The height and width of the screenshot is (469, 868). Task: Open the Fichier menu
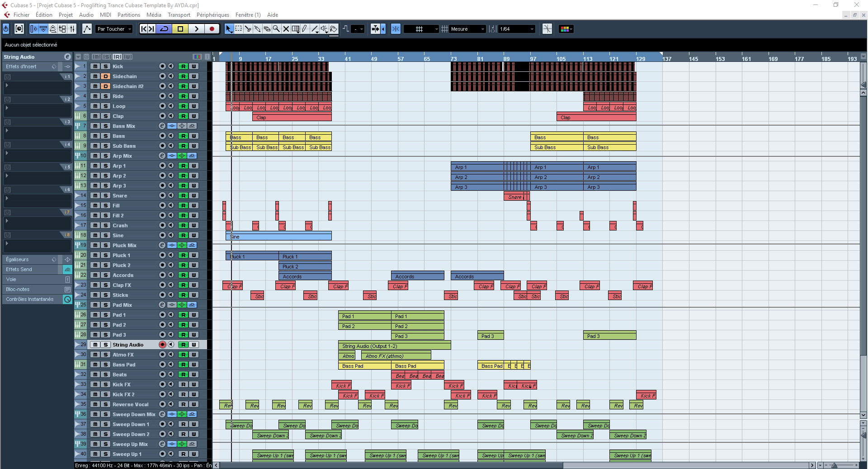[x=21, y=15]
